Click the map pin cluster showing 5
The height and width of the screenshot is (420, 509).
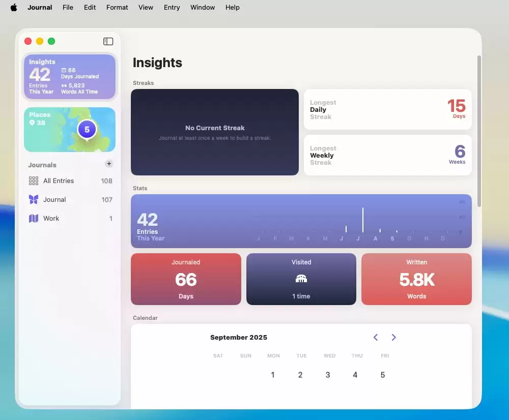click(x=87, y=130)
